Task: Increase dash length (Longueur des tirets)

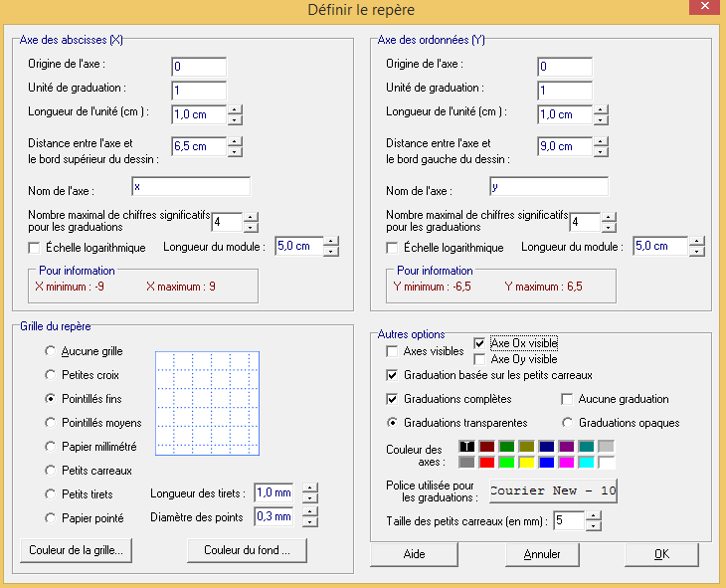Action: [310, 488]
